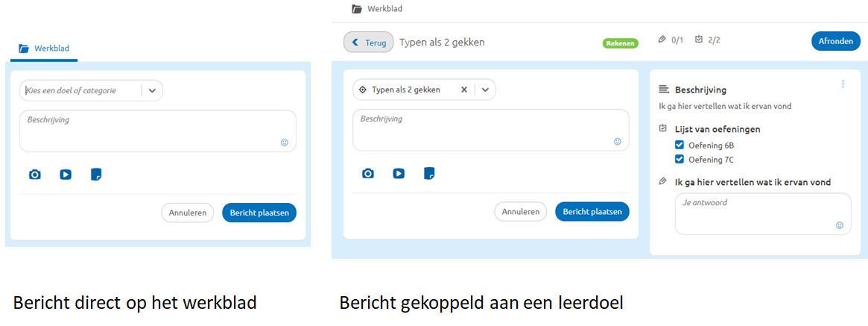Open three-dot menu beside Beschrijving heading

tap(843, 84)
